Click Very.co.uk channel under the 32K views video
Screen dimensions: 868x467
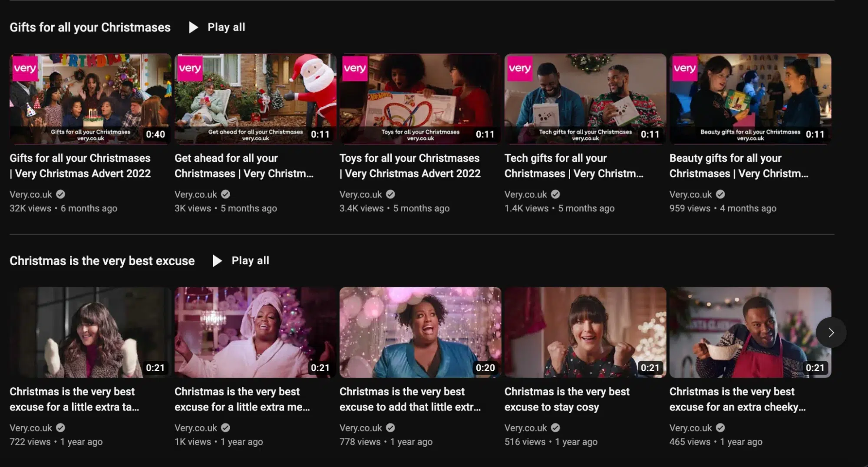[31, 194]
